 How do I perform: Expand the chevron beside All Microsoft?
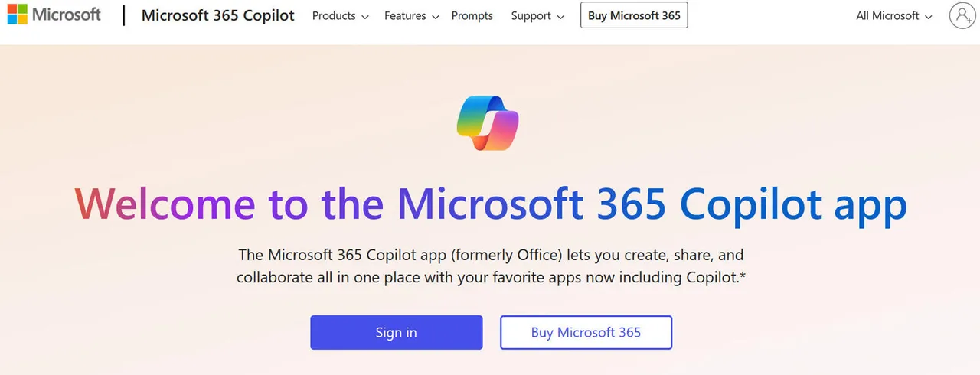pos(929,16)
